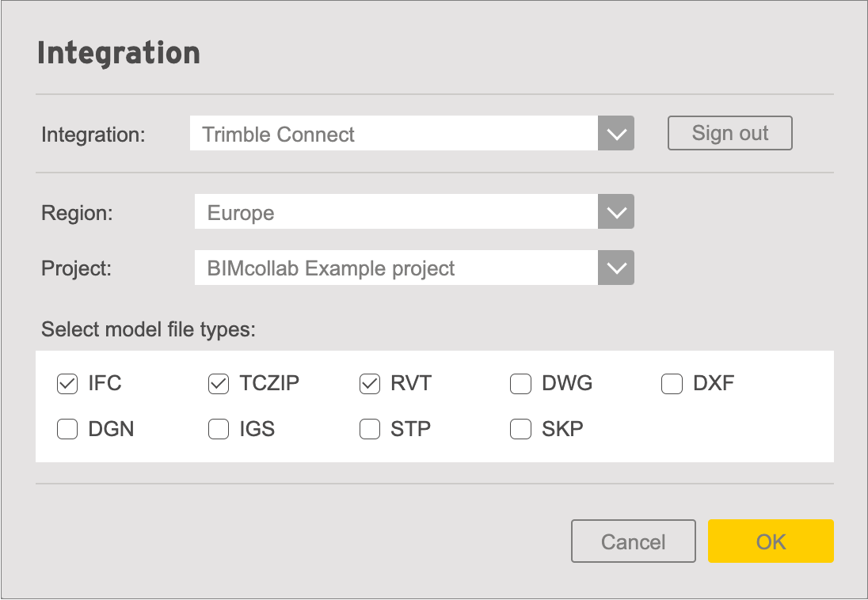Uncheck the RVT file type checkbox
The width and height of the screenshot is (868, 600).
coord(369,384)
